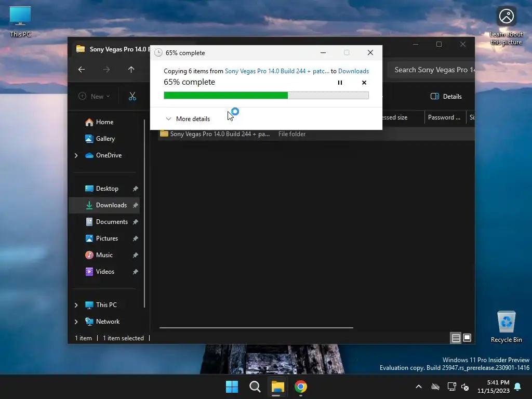The width and height of the screenshot is (532, 399).
Task: Open the Downloads destination link
Action: click(353, 71)
